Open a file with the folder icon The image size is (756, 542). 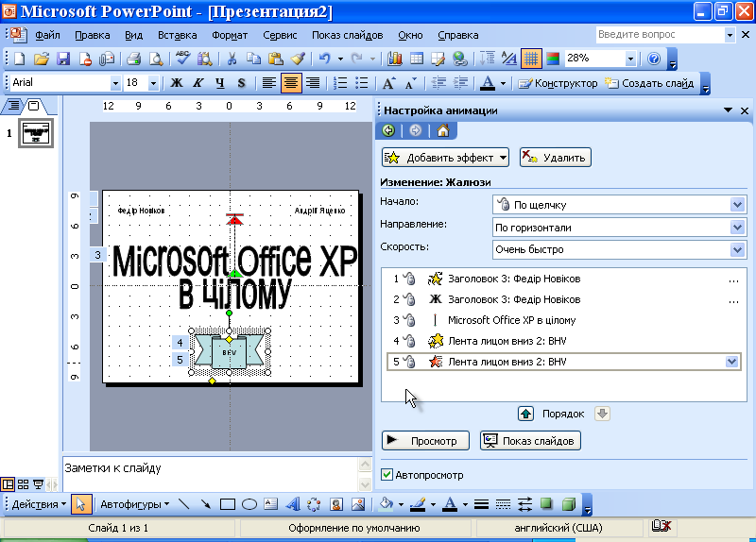coord(42,59)
